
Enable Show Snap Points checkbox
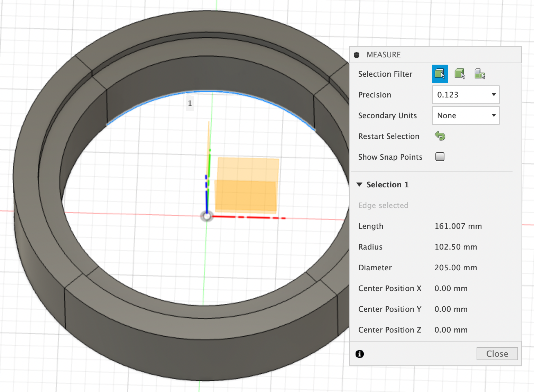440,157
